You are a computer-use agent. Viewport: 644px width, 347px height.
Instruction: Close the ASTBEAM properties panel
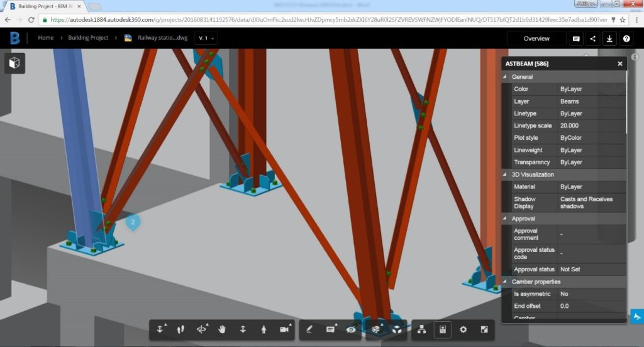(619, 64)
